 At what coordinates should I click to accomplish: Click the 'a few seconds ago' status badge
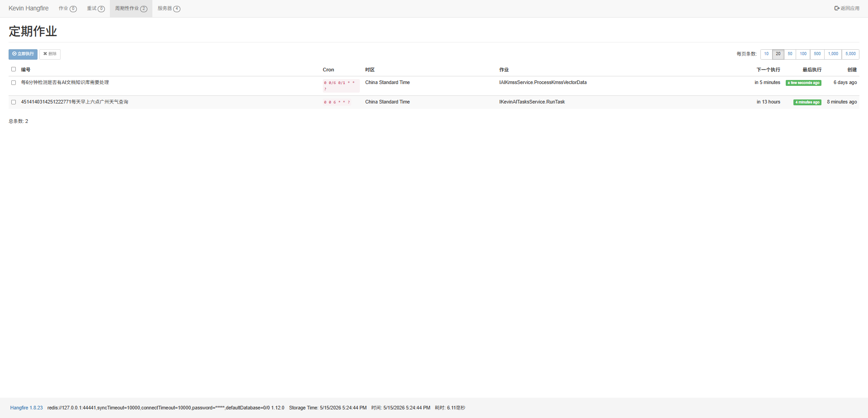coord(803,83)
